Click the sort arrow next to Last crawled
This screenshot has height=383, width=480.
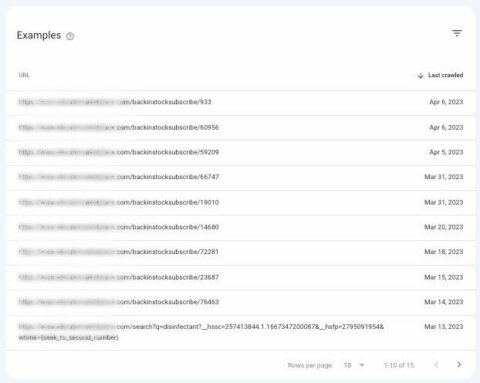(421, 76)
